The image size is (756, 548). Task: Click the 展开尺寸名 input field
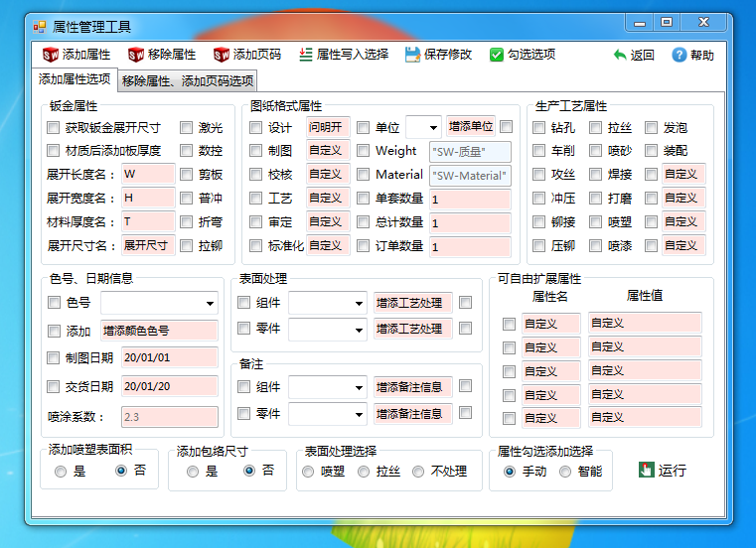click(x=148, y=245)
